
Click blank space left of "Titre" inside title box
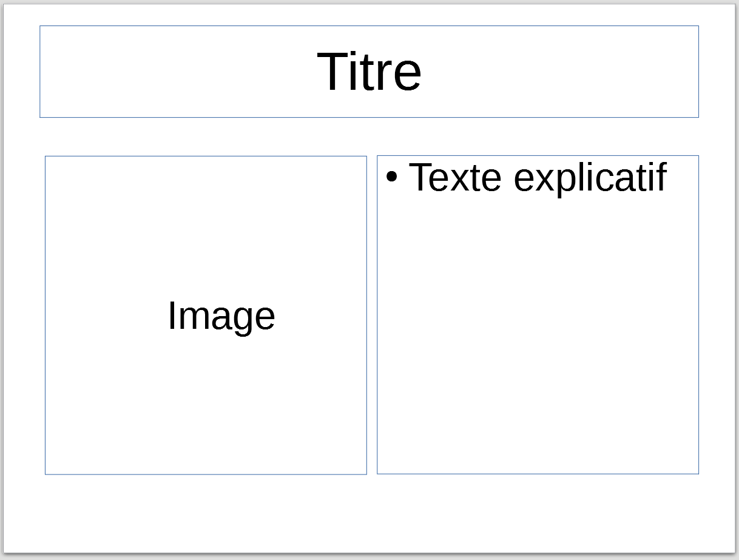176,72
